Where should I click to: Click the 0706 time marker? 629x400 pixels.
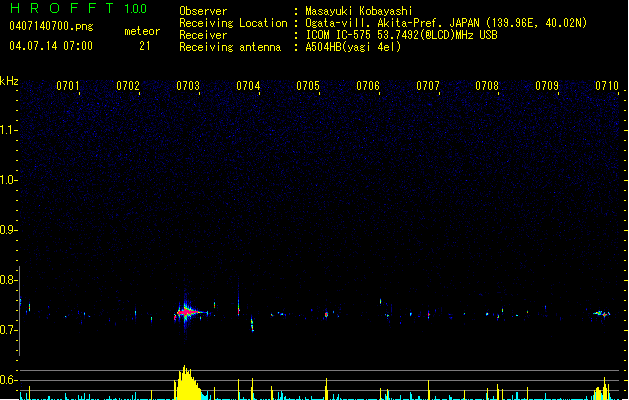click(368, 86)
